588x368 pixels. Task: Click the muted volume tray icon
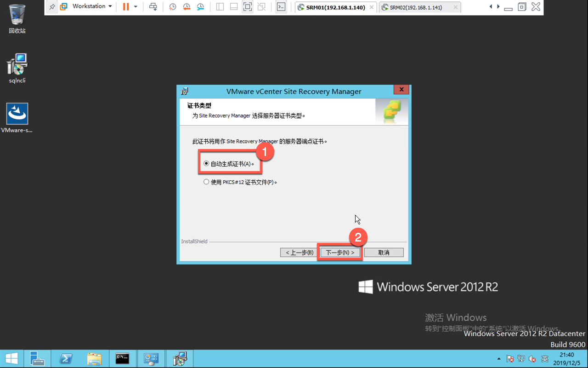532,359
